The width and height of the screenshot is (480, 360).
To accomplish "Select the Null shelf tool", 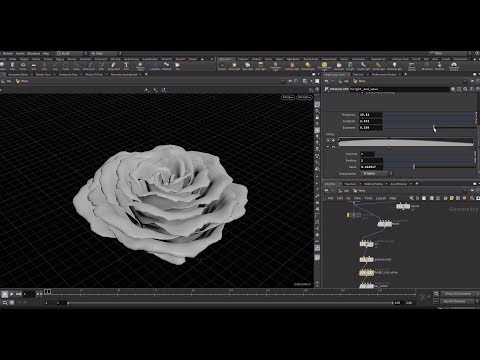I will click(44, 66).
